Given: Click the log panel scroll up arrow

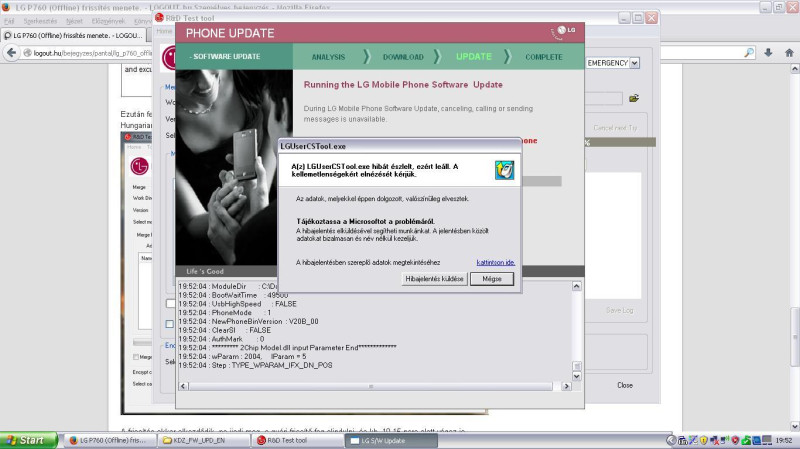Looking at the screenshot, I should pos(577,286).
